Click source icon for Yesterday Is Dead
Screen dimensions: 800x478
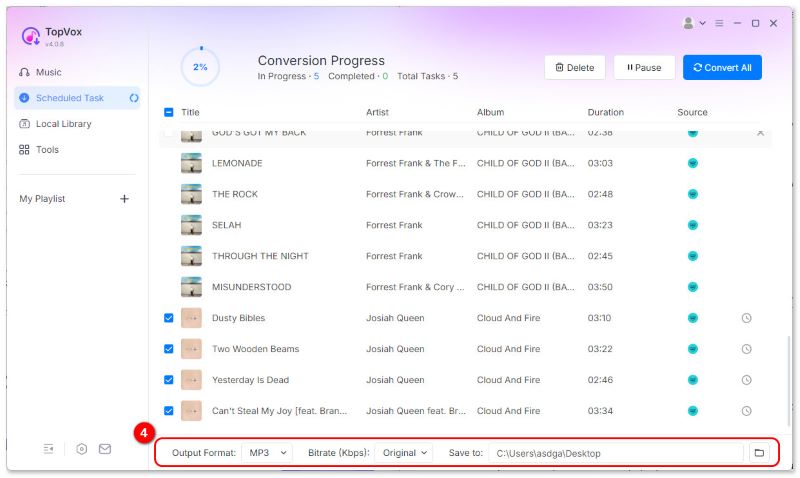click(x=692, y=380)
